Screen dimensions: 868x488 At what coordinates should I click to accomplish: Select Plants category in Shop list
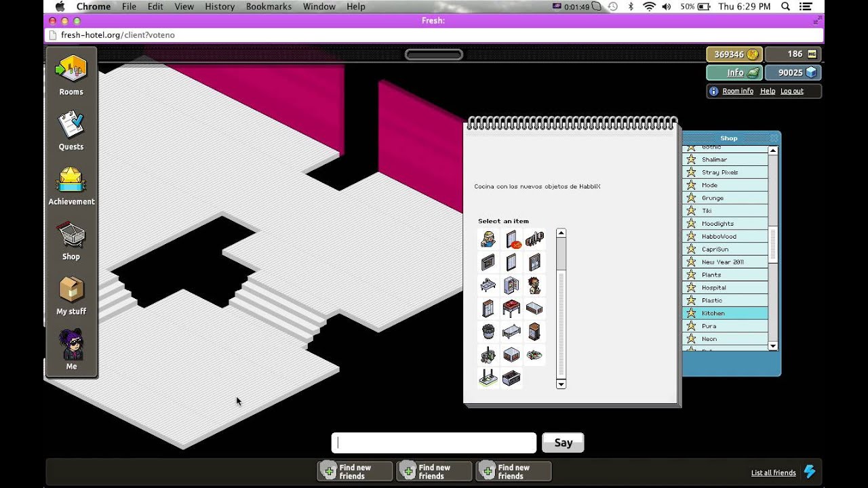click(725, 274)
